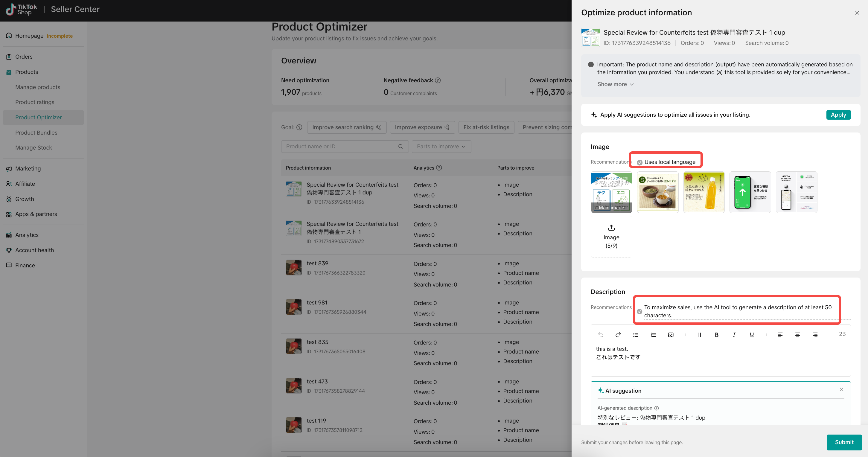Apply heading style with H icon
Viewport: 868px width, 457px height.
pyautogui.click(x=699, y=335)
